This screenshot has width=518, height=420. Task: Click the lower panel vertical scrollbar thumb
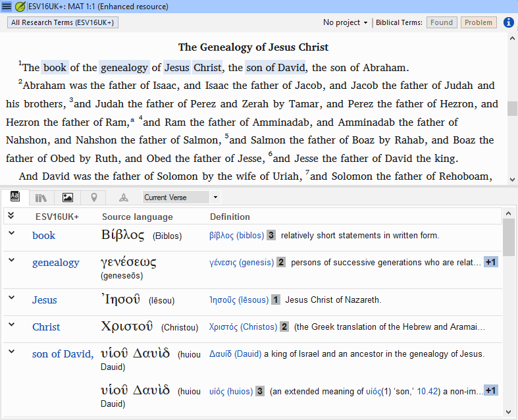click(x=508, y=237)
